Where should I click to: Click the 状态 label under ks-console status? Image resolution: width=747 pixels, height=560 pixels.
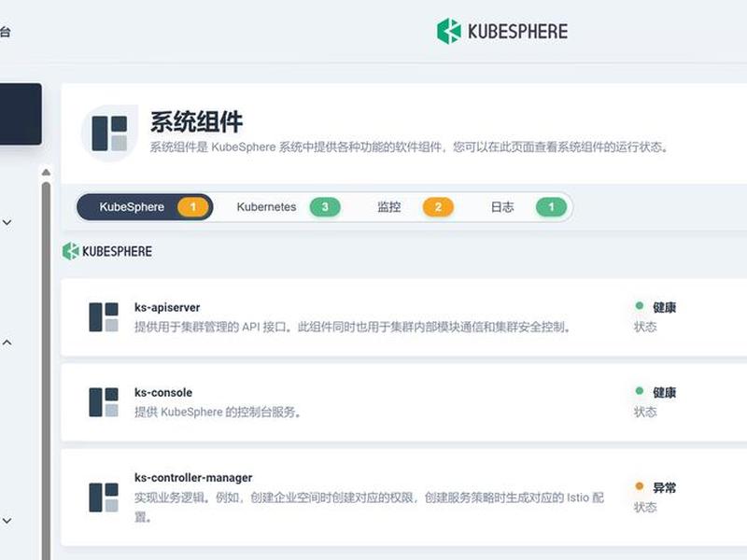[x=645, y=412]
